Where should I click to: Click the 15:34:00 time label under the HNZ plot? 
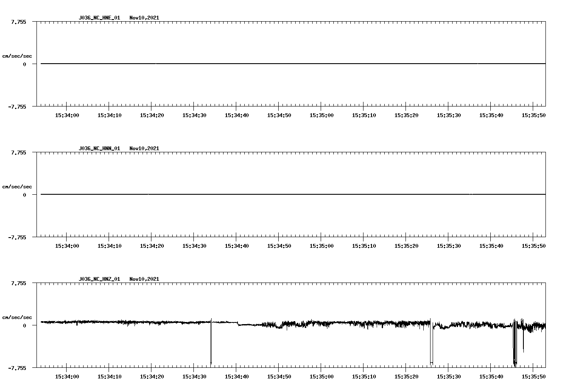67,376
